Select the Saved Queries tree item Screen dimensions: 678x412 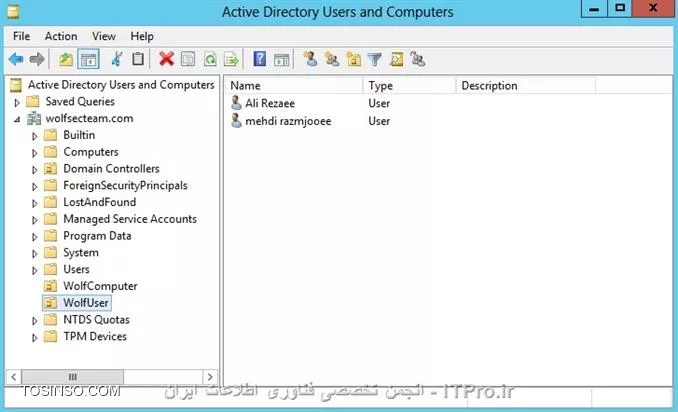(x=80, y=102)
